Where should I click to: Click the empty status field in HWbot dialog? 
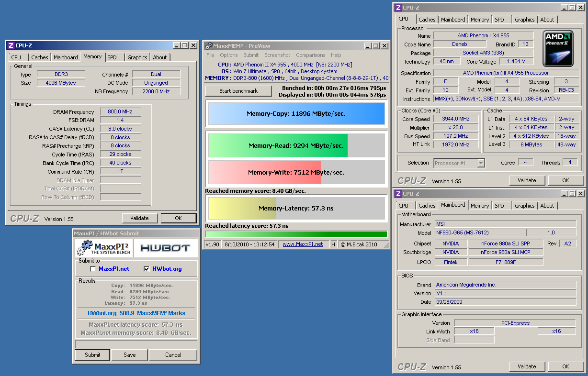pyautogui.click(x=136, y=344)
